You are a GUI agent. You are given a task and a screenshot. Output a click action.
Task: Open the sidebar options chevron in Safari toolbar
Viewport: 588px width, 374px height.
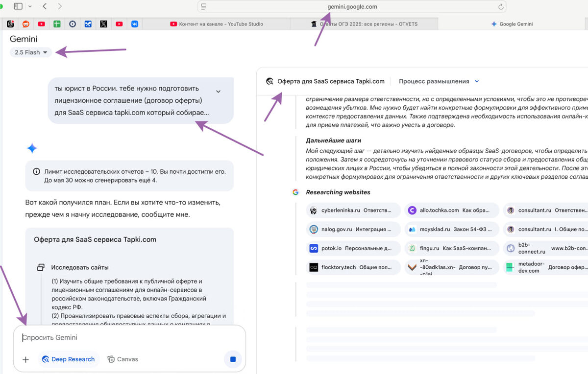point(30,6)
